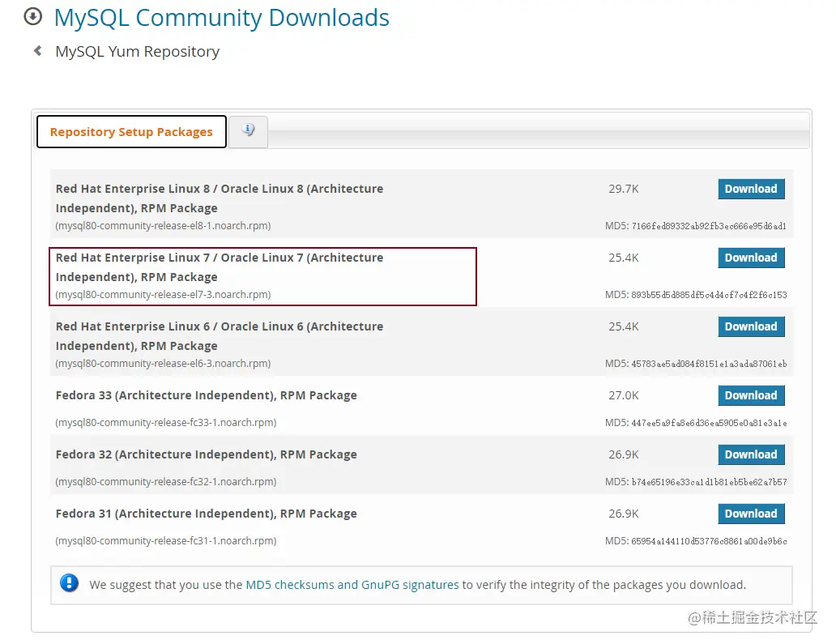
Task: Click the blue exclamation notice icon
Action: [x=70, y=583]
